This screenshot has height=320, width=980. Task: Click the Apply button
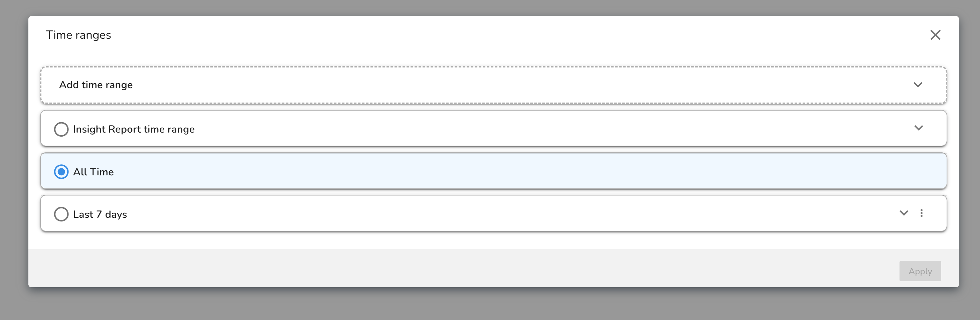(x=920, y=271)
